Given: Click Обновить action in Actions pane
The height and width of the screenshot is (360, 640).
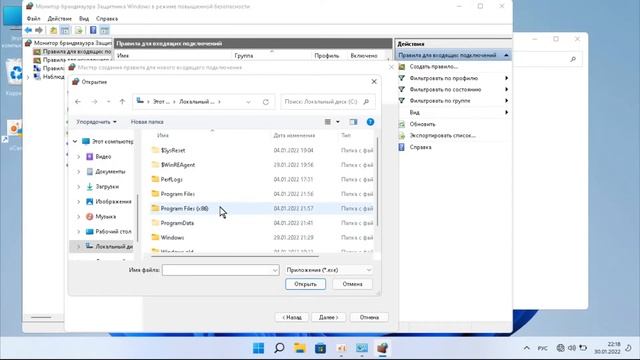Looking at the screenshot, I should click(x=422, y=124).
